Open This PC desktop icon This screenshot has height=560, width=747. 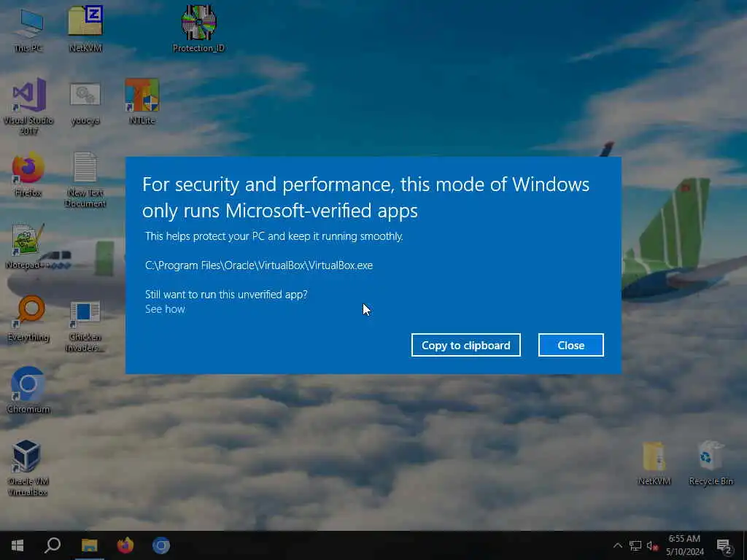pyautogui.click(x=28, y=29)
